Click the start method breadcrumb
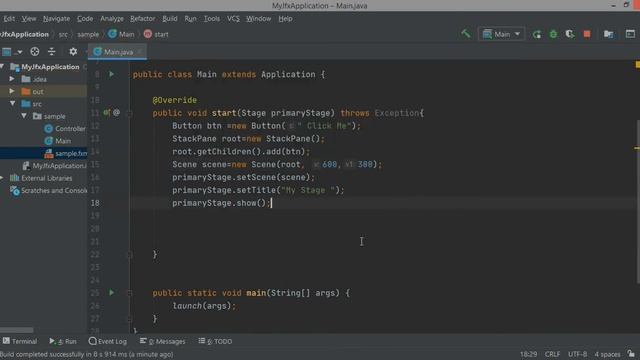640x360 pixels. (x=156, y=34)
